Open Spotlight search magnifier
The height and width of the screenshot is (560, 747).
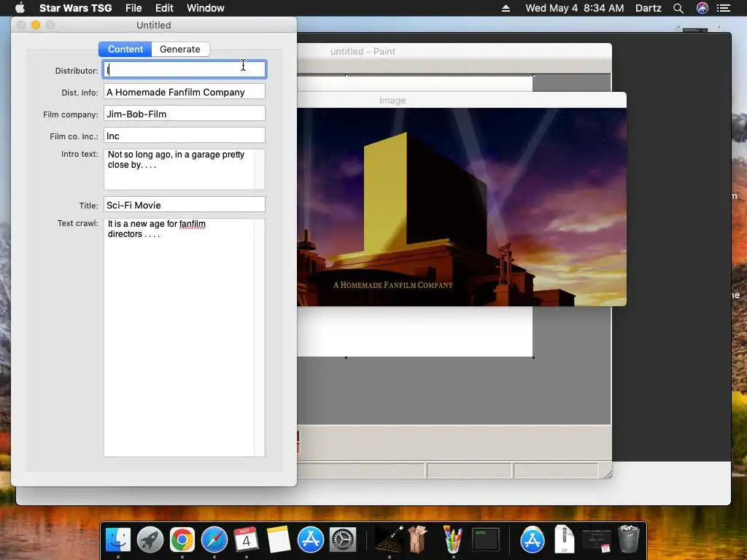tap(678, 8)
